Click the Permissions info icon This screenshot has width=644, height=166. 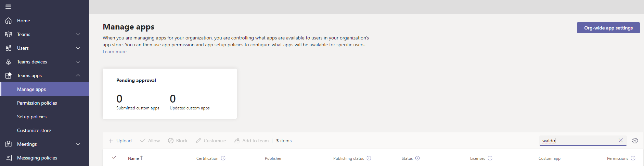pyautogui.click(x=633, y=158)
